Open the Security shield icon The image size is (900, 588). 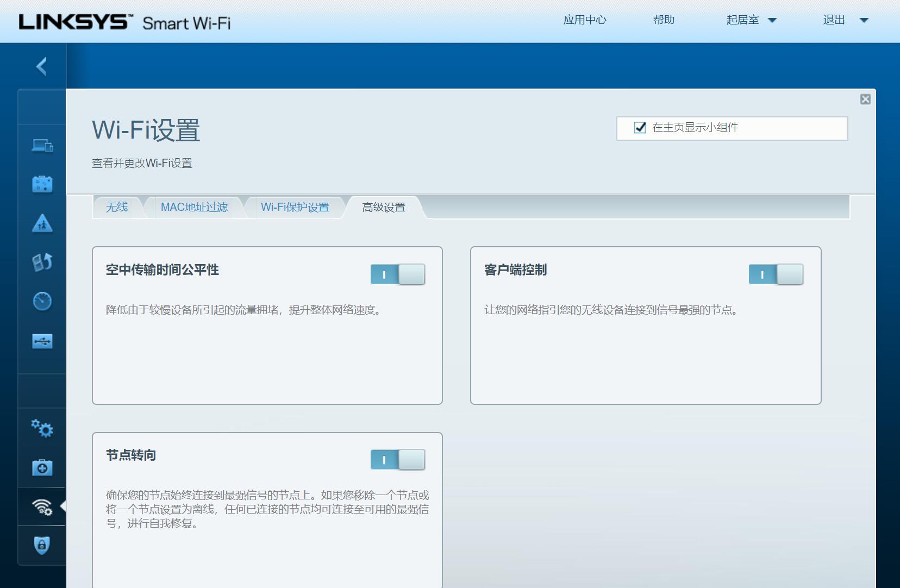point(42,545)
